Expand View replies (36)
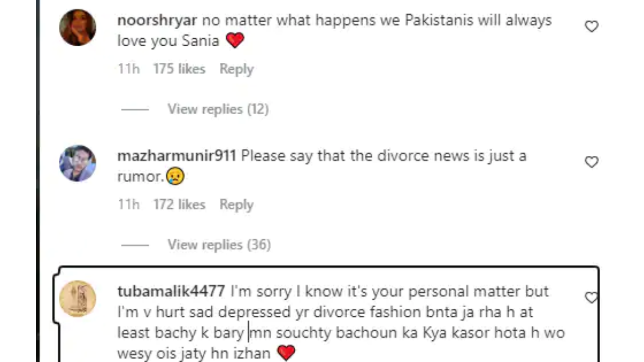Image resolution: width=644 pixels, height=362 pixels. click(219, 245)
